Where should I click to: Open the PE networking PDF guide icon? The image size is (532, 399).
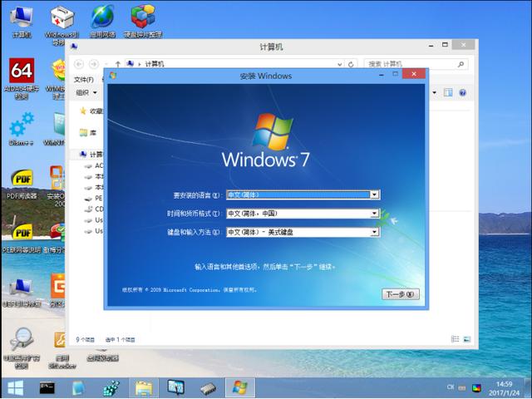(x=22, y=239)
